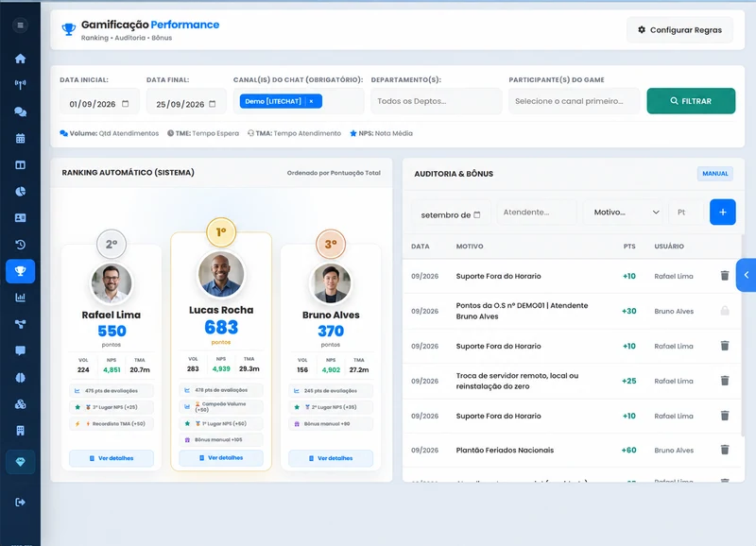Screen dimensions: 756x546
Task: Open the pie chart icon in sidebar
Action: (20, 192)
